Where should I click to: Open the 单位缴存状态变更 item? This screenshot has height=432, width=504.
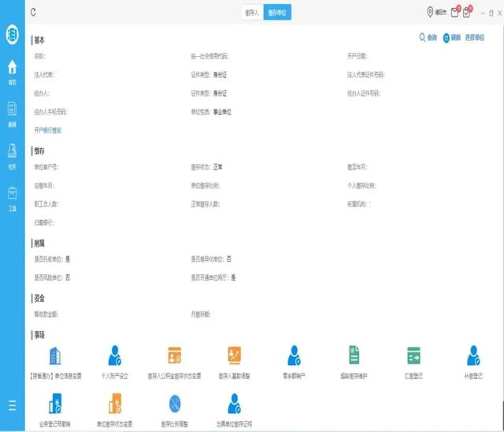(x=115, y=410)
